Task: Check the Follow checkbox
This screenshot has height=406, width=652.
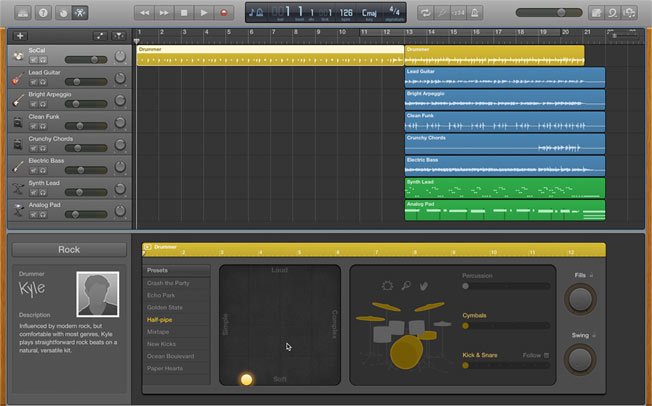Action: point(546,355)
